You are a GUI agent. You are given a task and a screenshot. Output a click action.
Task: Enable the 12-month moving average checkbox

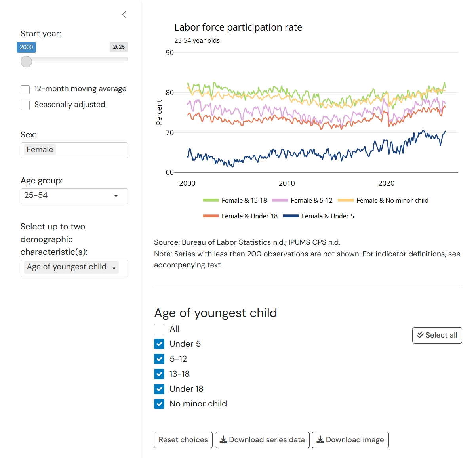[x=25, y=90]
